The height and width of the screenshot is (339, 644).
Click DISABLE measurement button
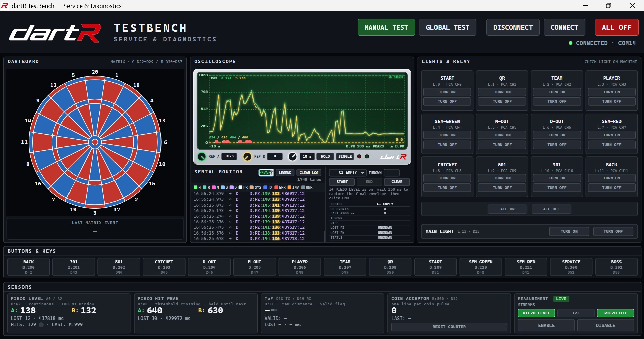pyautogui.click(x=606, y=325)
